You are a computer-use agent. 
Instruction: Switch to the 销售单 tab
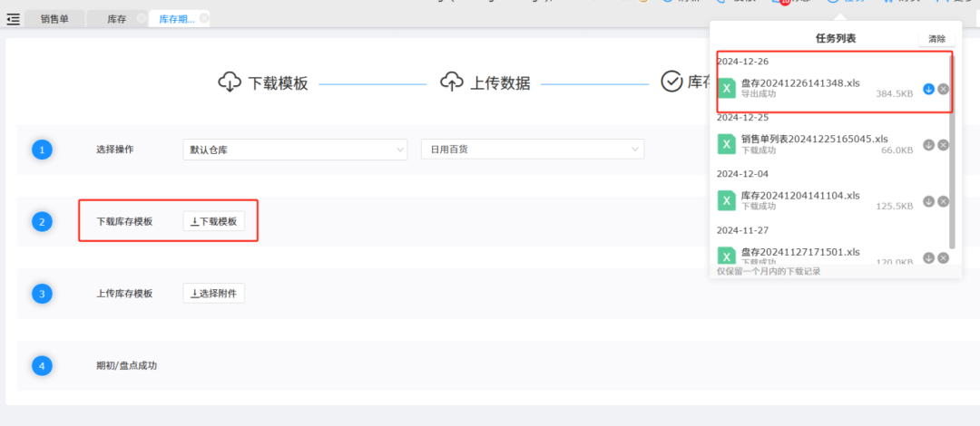tap(54, 19)
